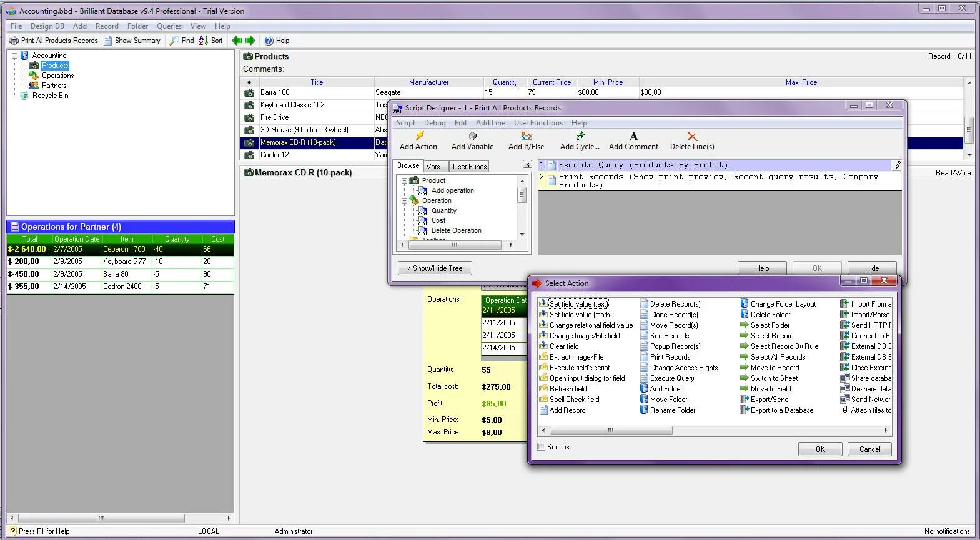Go to next record with green right arrow

(x=250, y=41)
